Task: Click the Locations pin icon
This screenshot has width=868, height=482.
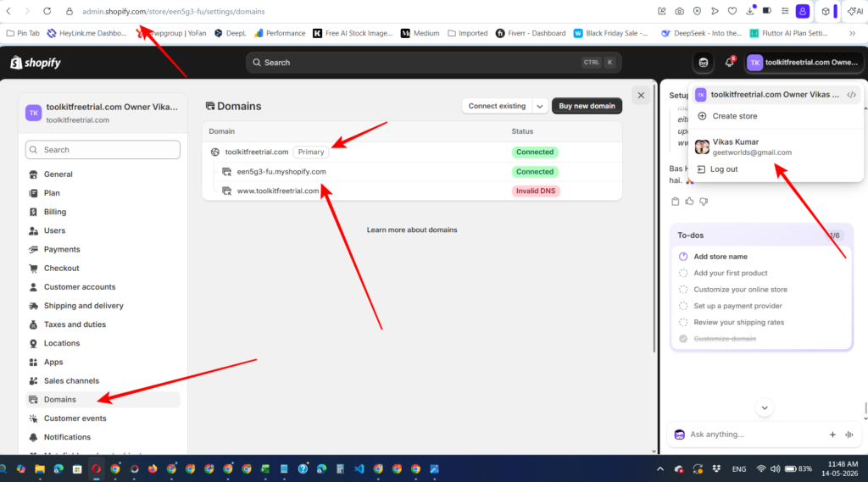Action: click(33, 344)
